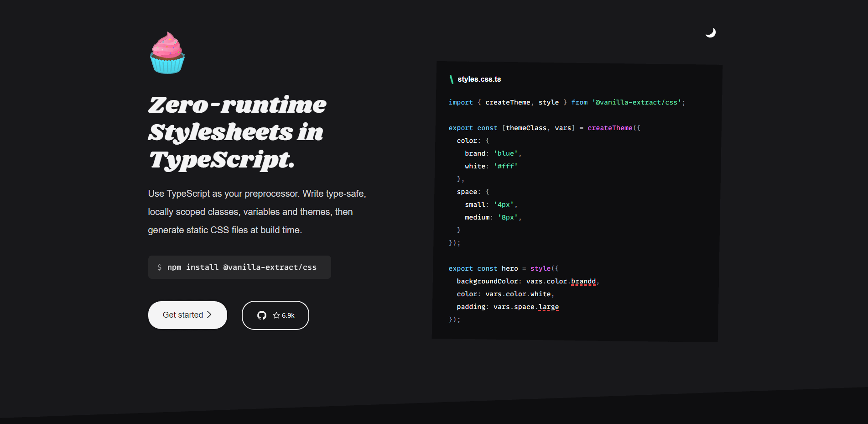This screenshot has height=424, width=868.
Task: Click the '#fff' white hex value
Action: click(x=506, y=166)
